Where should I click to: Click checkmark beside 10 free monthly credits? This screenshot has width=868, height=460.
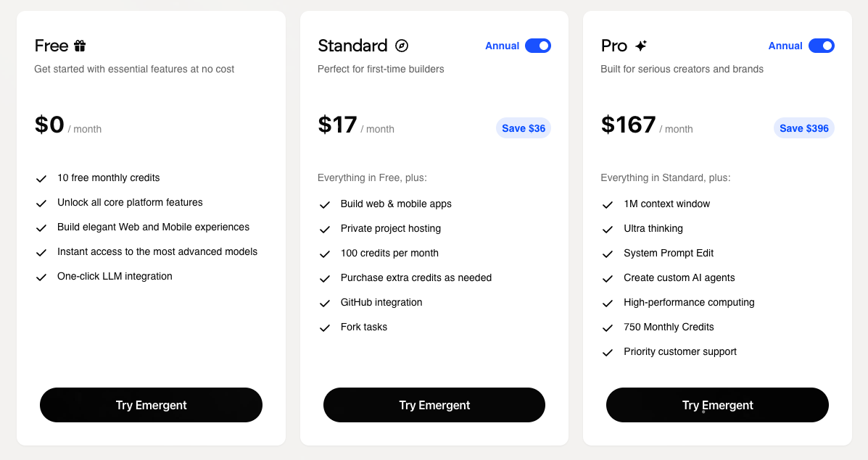41,178
